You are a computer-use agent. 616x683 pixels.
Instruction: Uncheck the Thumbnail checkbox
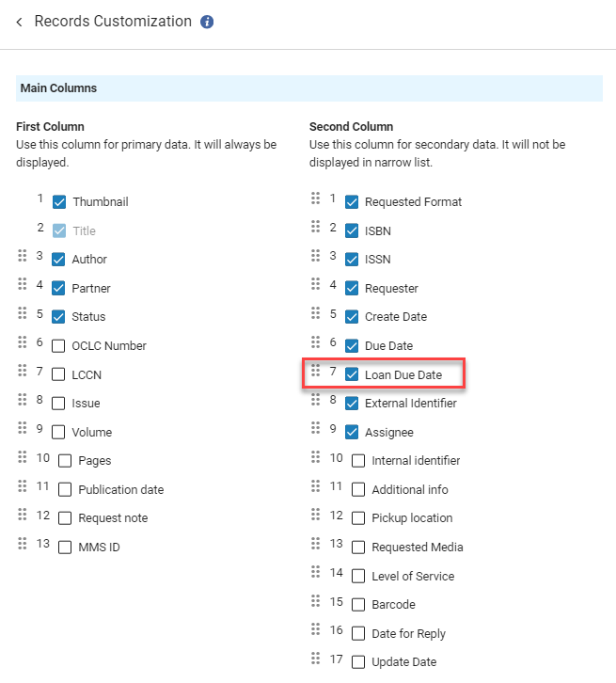[x=59, y=201]
